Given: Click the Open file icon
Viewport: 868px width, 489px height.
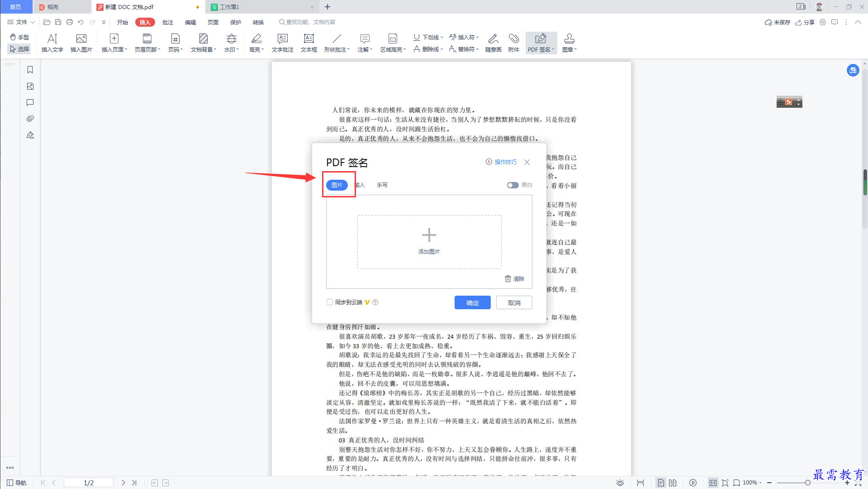Looking at the screenshot, I should 47,22.
